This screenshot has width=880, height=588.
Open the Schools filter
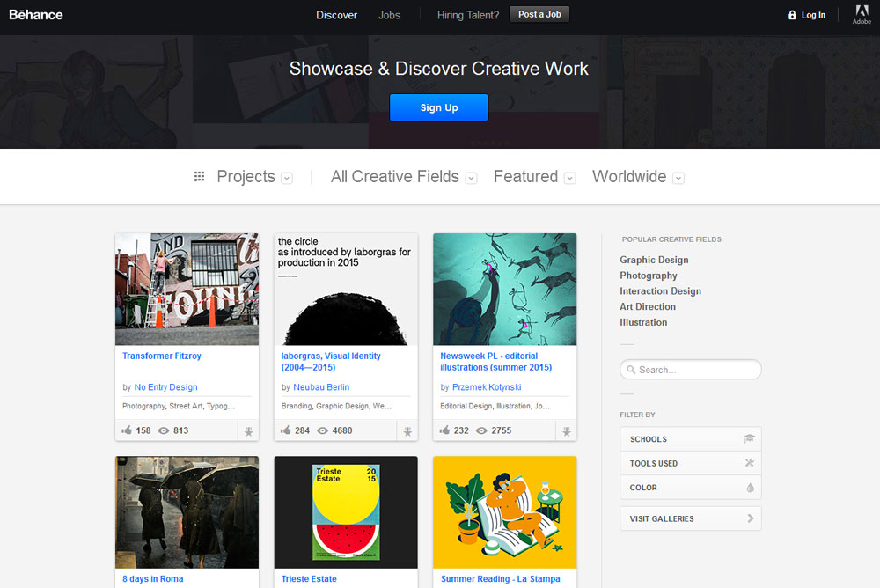coord(690,439)
